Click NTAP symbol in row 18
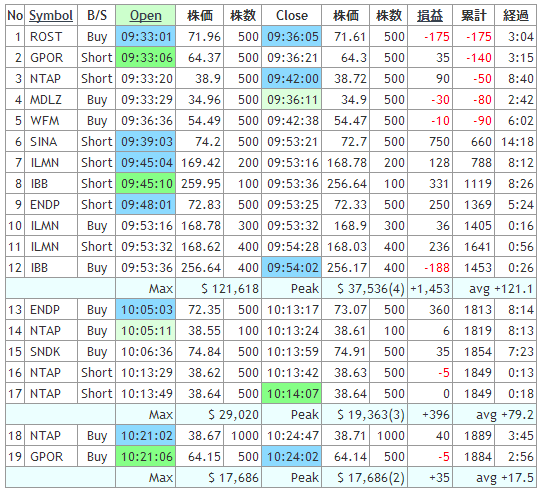The width and height of the screenshot is (542, 492). point(45,436)
